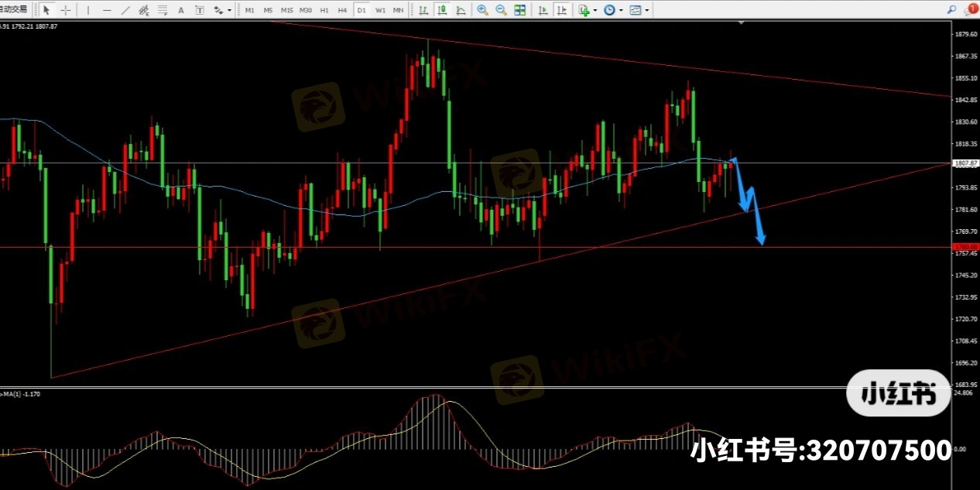Select the Fibonacci retracement tool
980x490 pixels.
click(162, 10)
